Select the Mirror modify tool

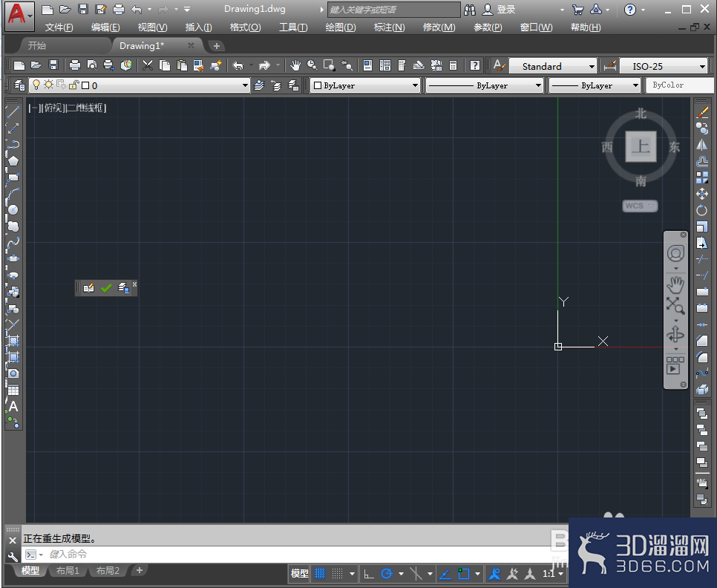[702, 145]
